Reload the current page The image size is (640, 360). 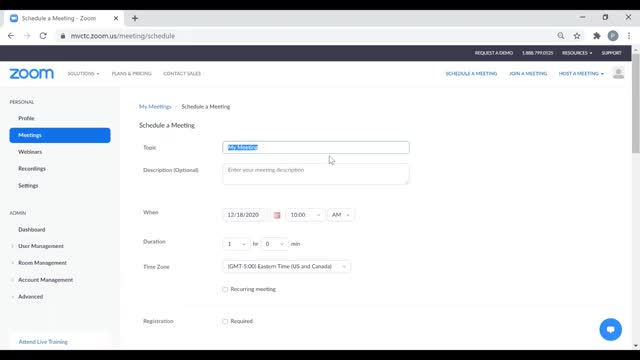(43, 36)
